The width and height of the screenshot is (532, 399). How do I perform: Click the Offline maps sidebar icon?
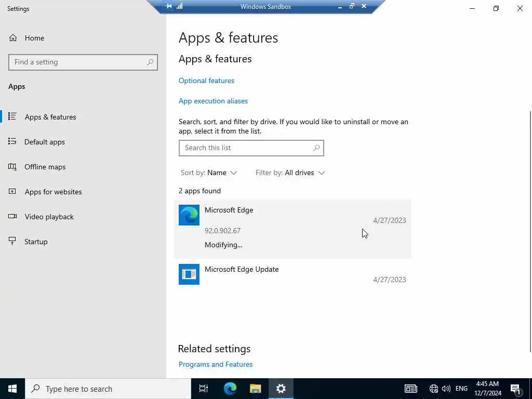(x=12, y=167)
